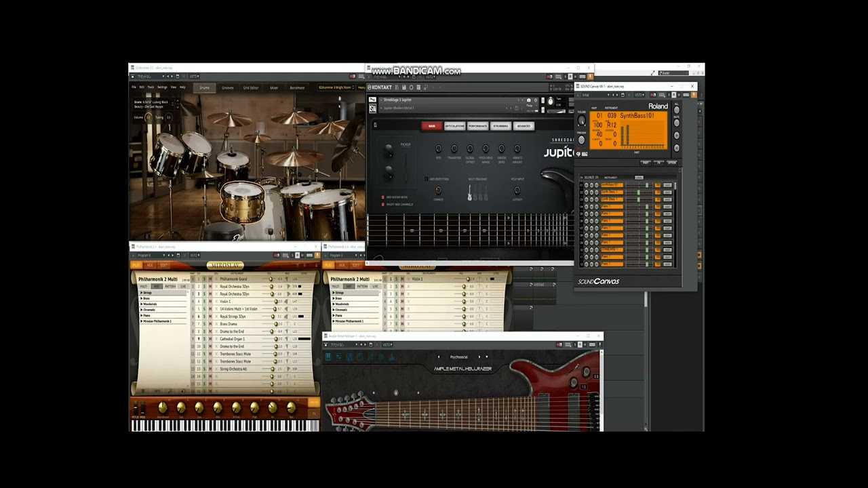Turn the TRANSPOSE knob in Shreddage Jupiter
The height and width of the screenshot is (488, 868).
tap(454, 148)
